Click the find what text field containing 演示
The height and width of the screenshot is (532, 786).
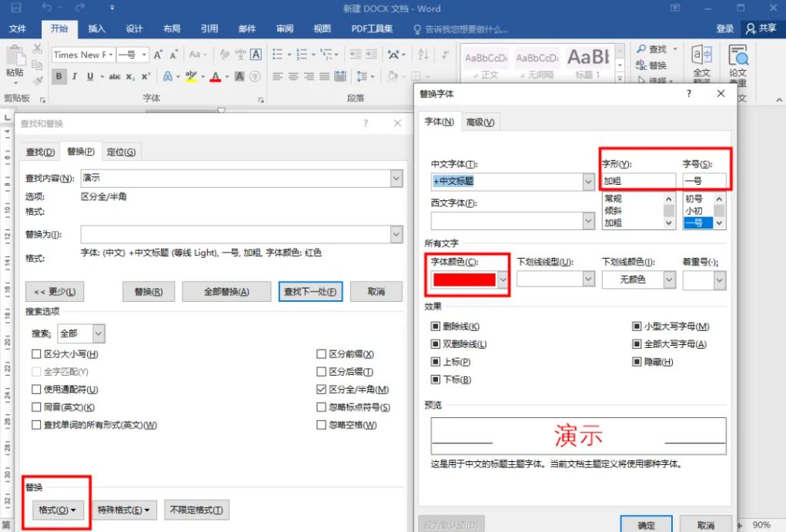click(236, 178)
